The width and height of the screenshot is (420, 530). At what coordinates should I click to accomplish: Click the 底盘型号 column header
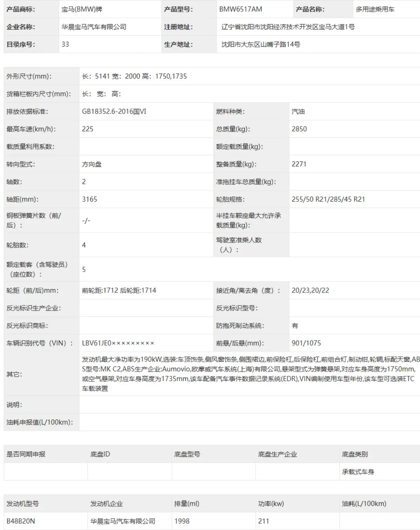[x=187, y=454]
